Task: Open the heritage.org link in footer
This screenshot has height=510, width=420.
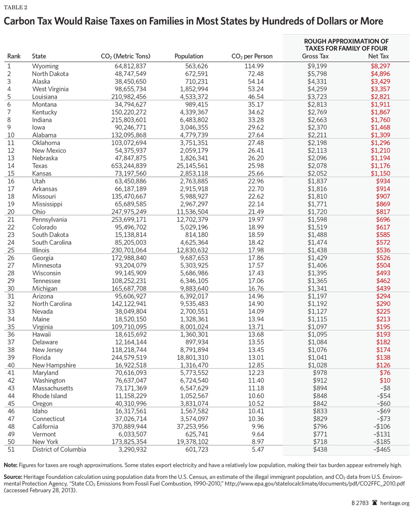Action: point(396,502)
